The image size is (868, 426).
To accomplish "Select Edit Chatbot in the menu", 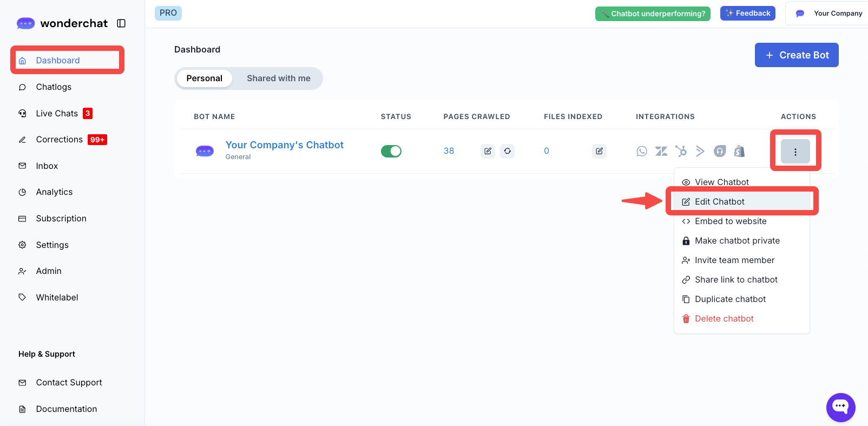I will 719,202.
